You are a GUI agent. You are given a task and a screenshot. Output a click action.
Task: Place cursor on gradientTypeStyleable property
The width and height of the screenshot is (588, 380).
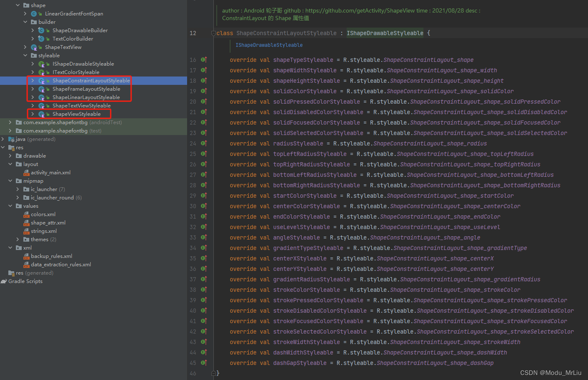point(308,248)
